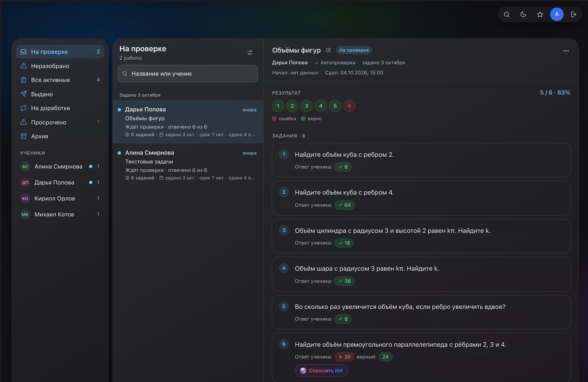Click the АС avatar next to Алина Смирнова
588x382 pixels.
25,166
